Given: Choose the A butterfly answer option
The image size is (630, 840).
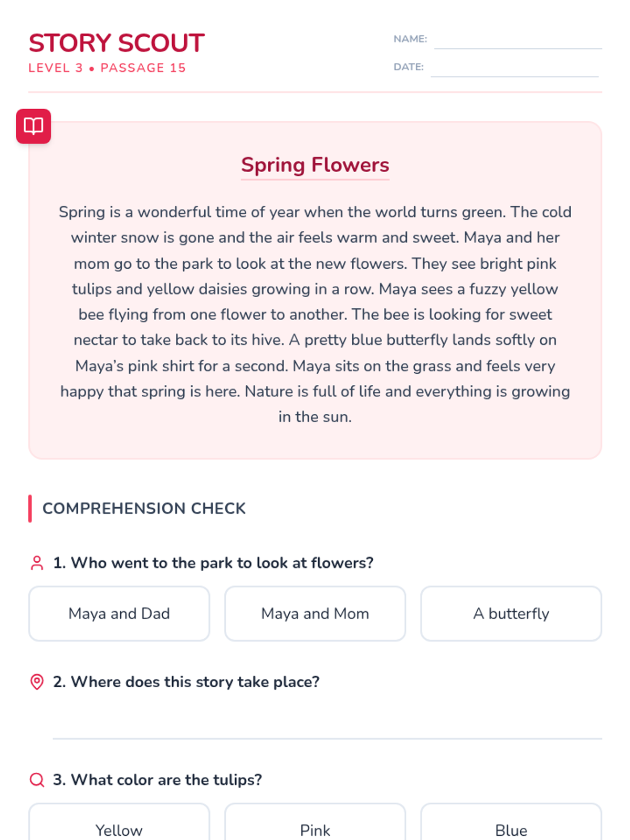Looking at the screenshot, I should coord(511,613).
